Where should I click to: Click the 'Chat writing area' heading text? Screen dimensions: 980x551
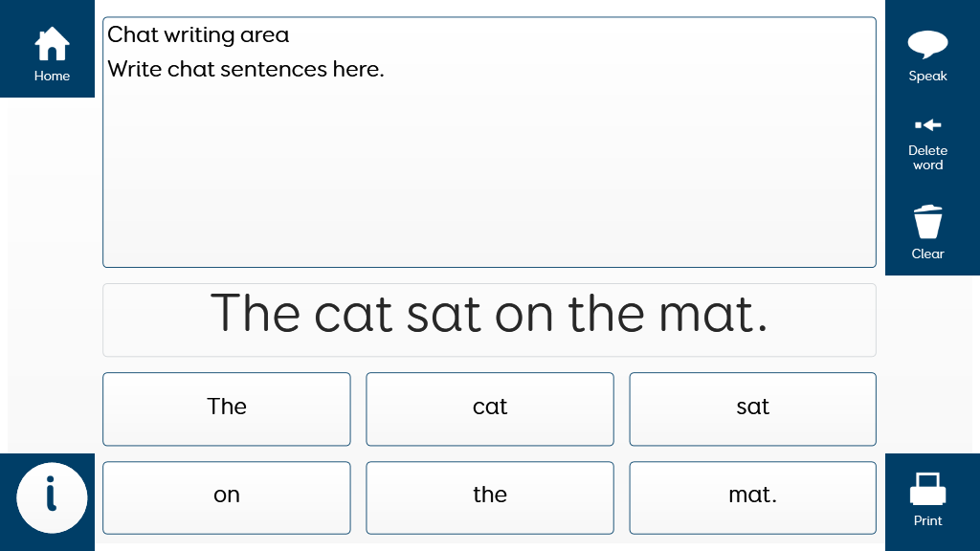coord(198,35)
